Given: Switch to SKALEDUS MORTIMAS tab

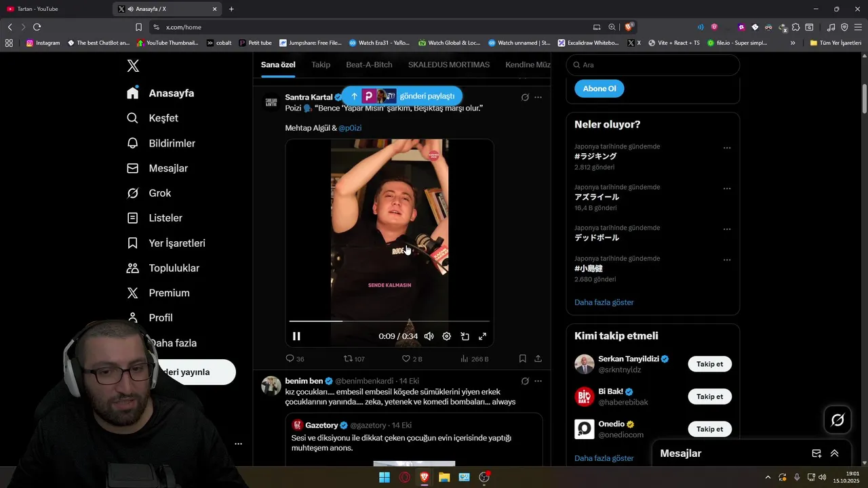Looking at the screenshot, I should [449, 64].
